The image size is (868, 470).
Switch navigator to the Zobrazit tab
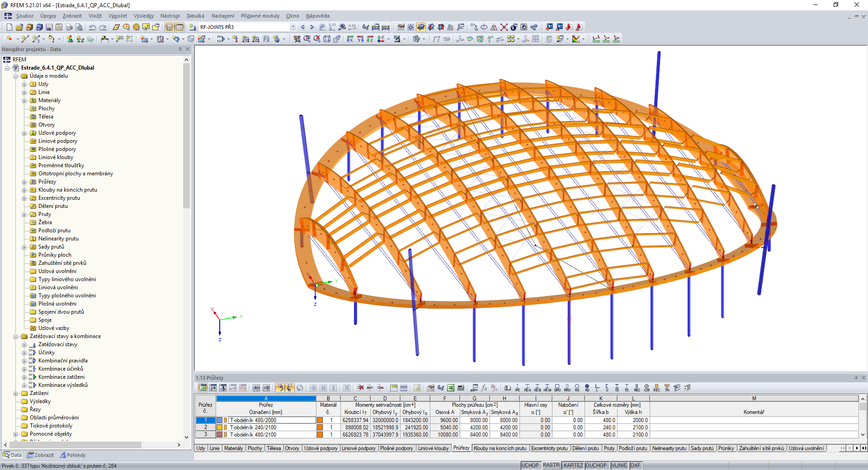coord(40,455)
